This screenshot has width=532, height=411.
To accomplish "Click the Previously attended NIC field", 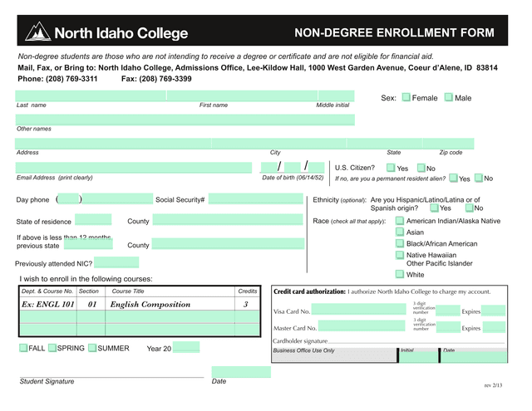I will click(116, 262).
